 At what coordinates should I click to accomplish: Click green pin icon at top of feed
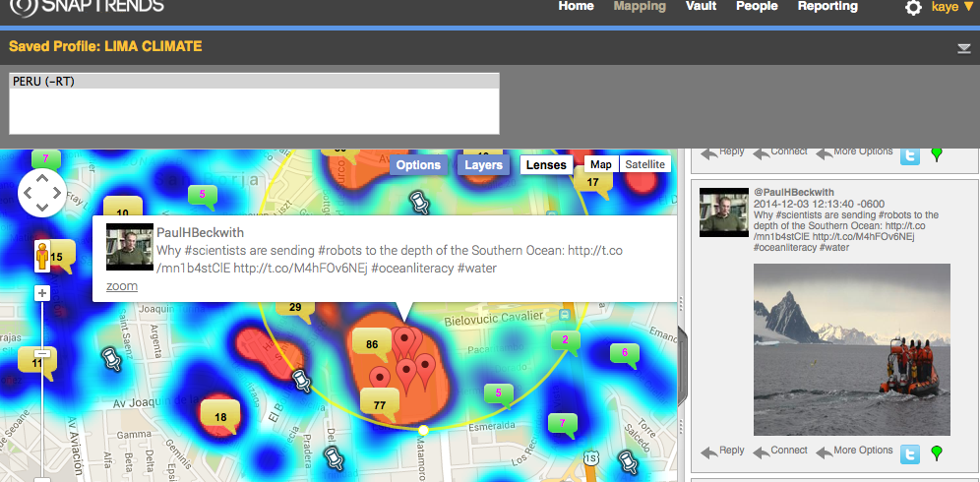coord(937,155)
